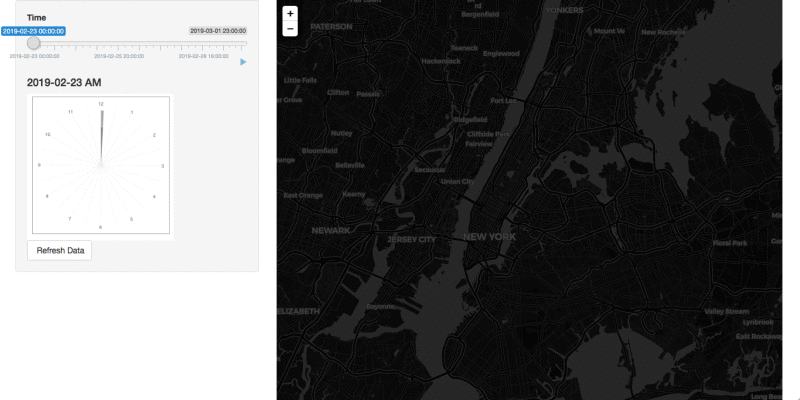The image size is (800, 400).
Task: Click the NEWARK label on map
Action: point(331,230)
